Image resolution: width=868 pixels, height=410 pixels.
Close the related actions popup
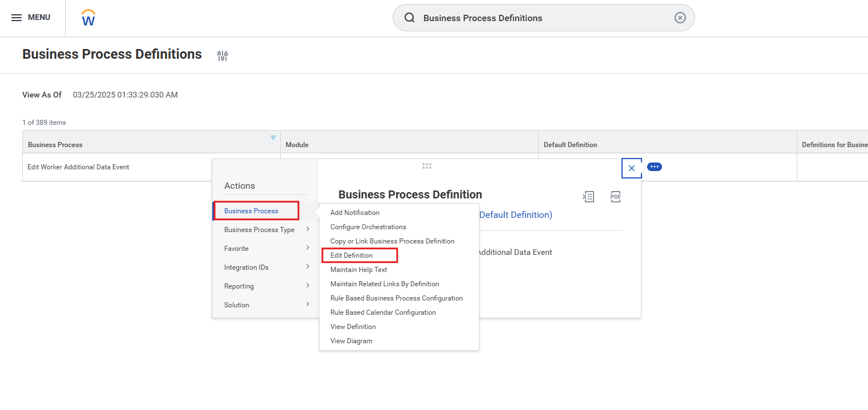click(632, 168)
